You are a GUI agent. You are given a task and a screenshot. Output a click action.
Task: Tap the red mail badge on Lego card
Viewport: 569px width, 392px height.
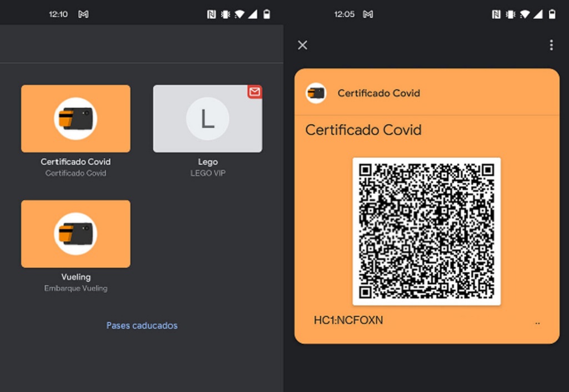pyautogui.click(x=254, y=92)
